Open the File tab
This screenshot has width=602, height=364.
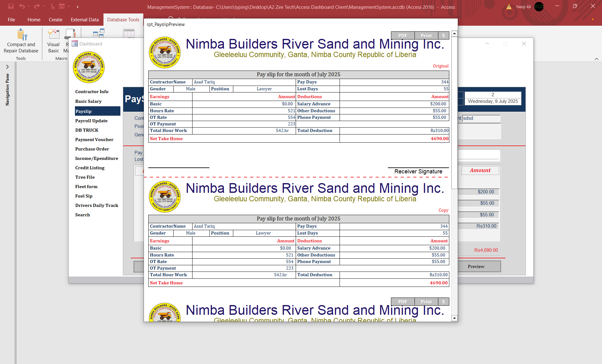coord(11,19)
